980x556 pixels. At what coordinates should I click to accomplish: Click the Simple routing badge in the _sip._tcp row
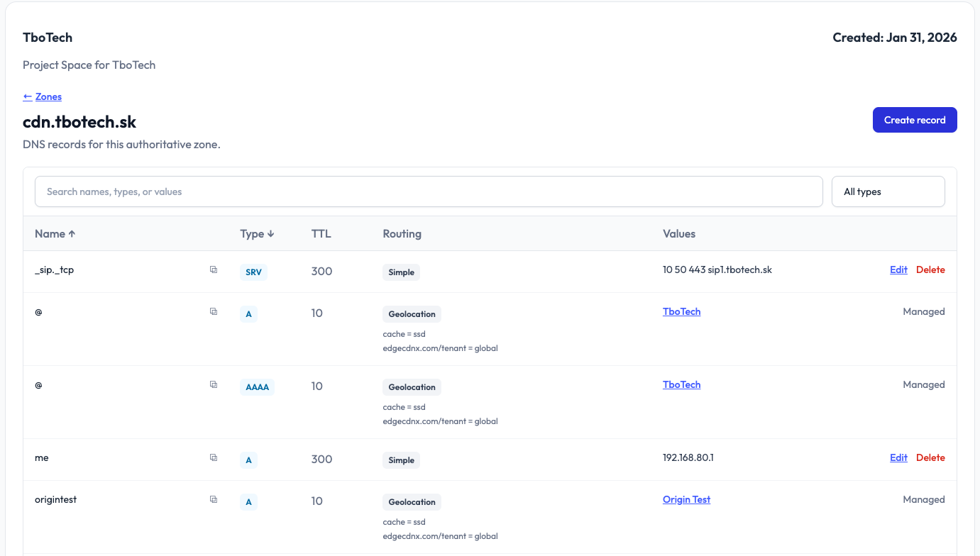click(402, 272)
